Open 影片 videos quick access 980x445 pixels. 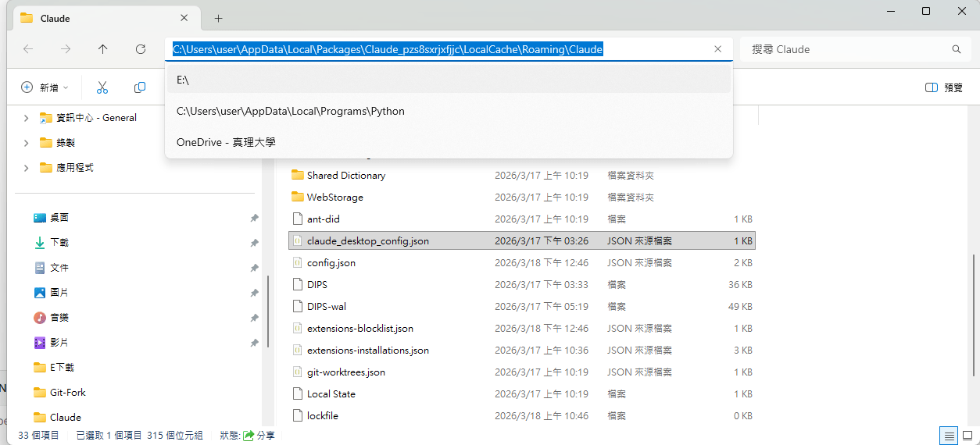coord(52,343)
